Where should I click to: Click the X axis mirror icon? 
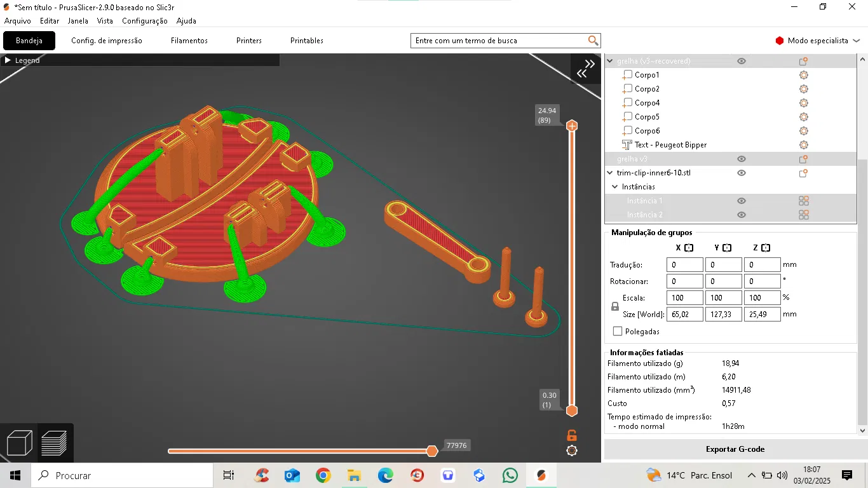click(689, 248)
